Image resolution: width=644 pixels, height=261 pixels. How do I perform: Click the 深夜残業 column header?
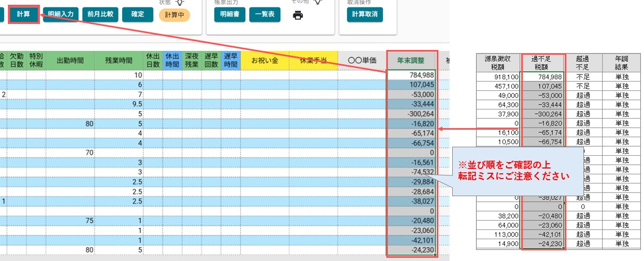191,61
